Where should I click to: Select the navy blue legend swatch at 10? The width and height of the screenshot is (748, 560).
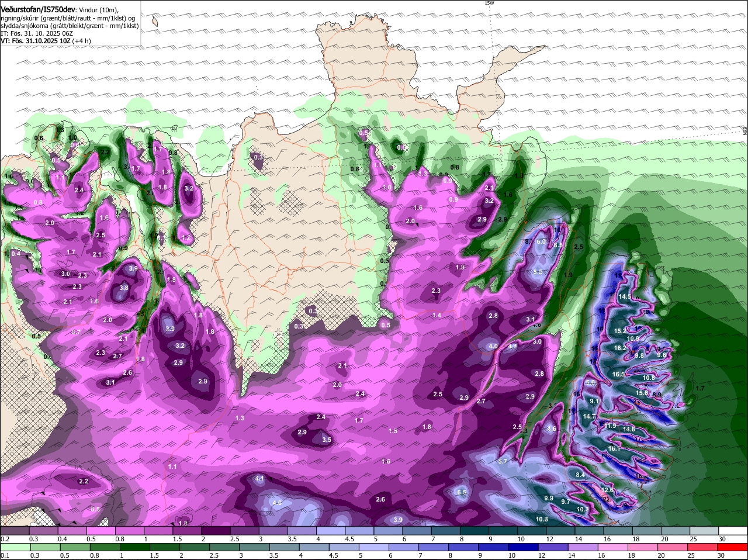[x=524, y=547]
